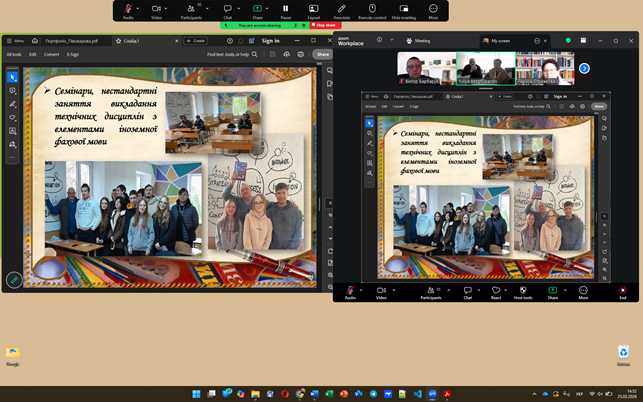Click the green Share icon in floating toolbar

257,11
